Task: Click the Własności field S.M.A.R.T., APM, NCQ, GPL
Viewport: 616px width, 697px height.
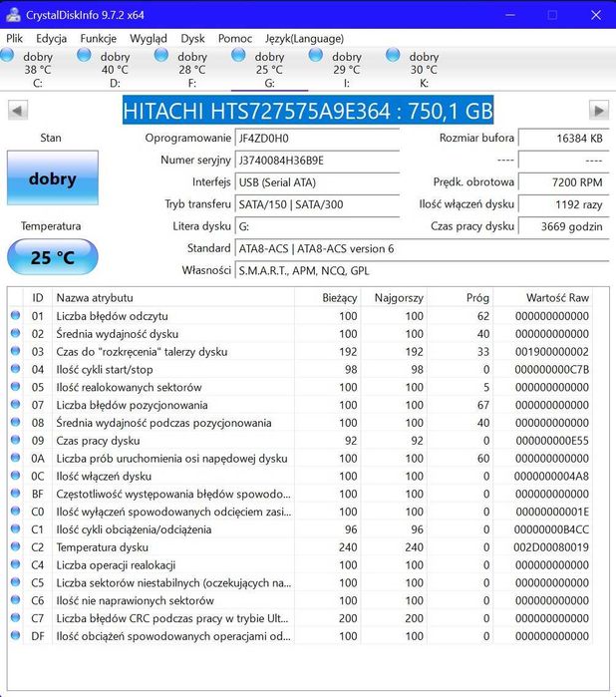Action: pos(422,270)
